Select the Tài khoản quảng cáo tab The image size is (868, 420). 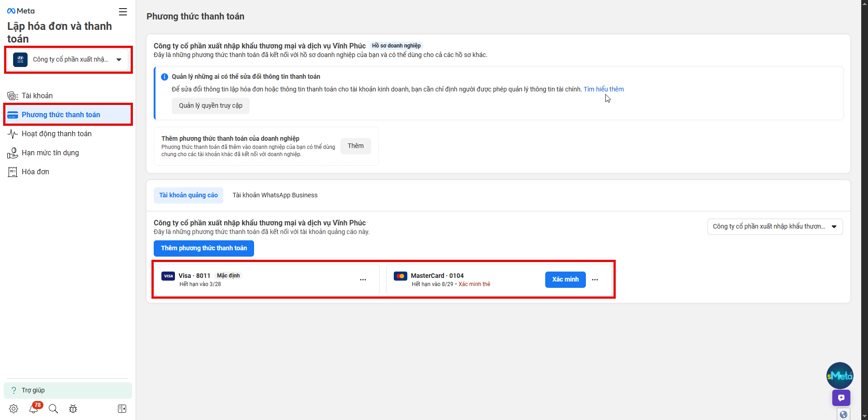(x=189, y=196)
